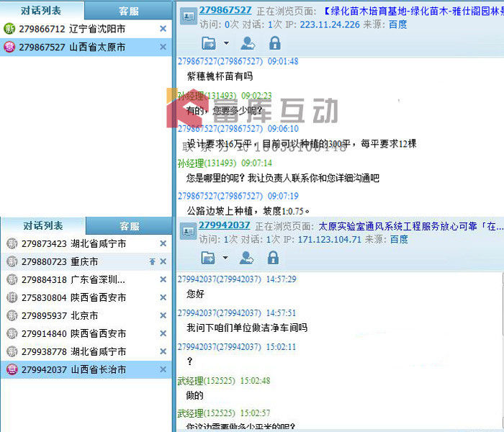504x432 pixels.
Task: Click the transfer folder icon in the upper chat
Action: [x=209, y=43]
